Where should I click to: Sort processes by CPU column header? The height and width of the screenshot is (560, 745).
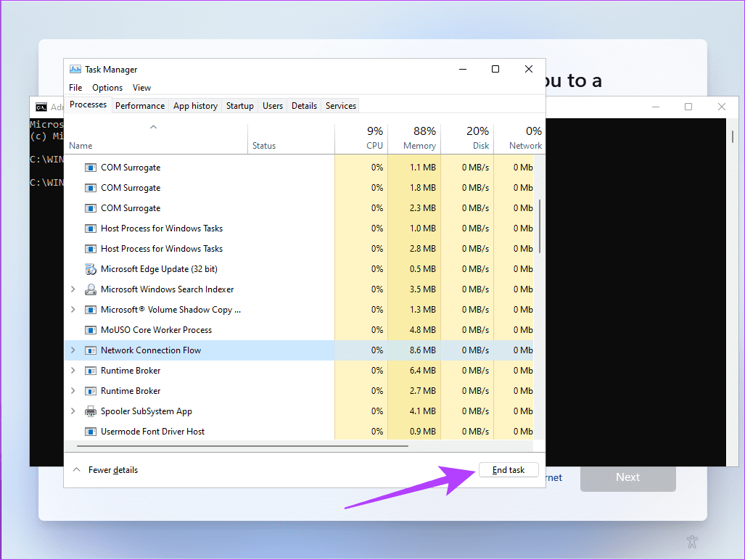[361, 138]
